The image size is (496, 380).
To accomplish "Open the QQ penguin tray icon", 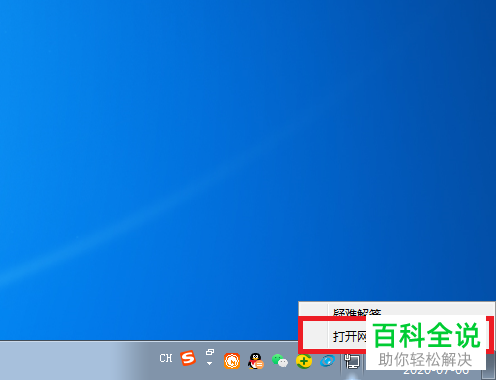I will pos(256,361).
